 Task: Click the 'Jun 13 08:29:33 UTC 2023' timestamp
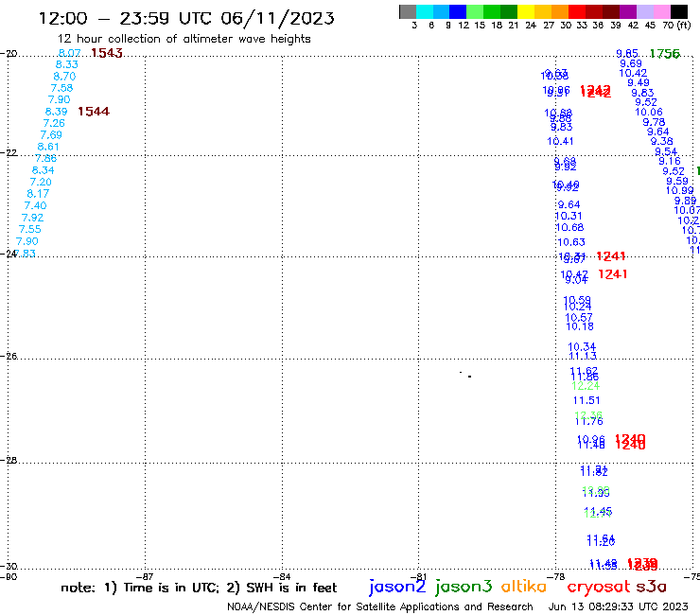(619, 606)
